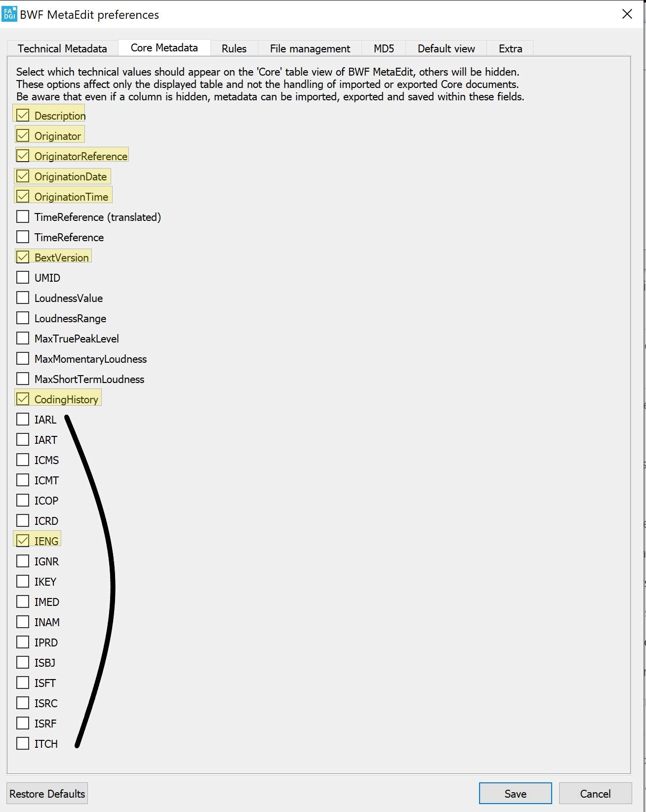Disable the OriginatorReference column
This screenshot has width=646, height=812.
point(23,156)
